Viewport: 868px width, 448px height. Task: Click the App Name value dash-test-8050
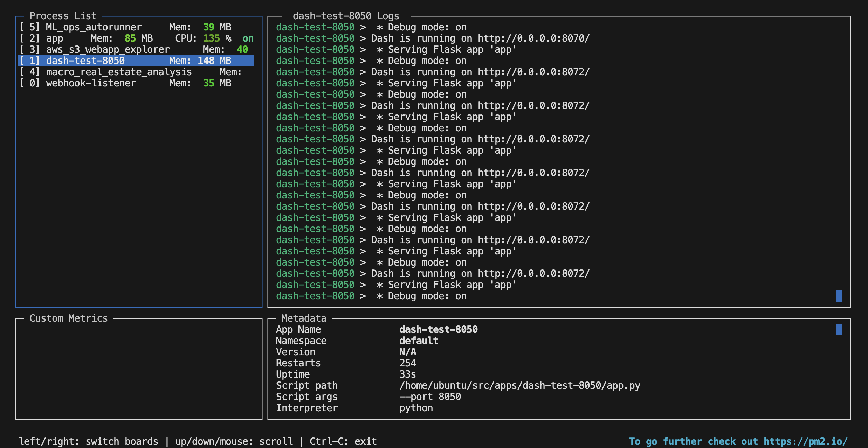coord(439,329)
